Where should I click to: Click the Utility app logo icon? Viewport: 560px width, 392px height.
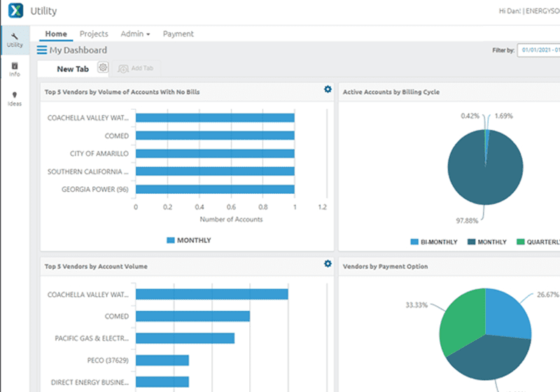click(x=15, y=10)
